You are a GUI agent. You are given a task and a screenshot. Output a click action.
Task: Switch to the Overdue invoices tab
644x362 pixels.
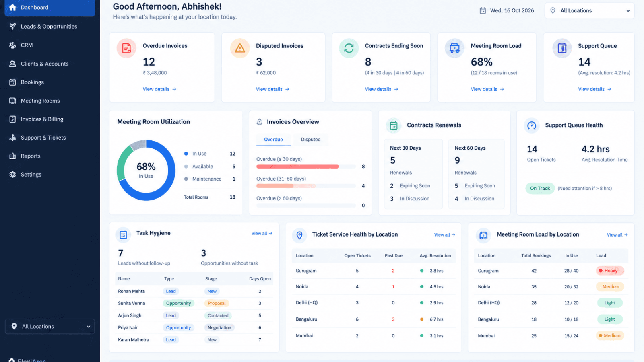pos(273,140)
